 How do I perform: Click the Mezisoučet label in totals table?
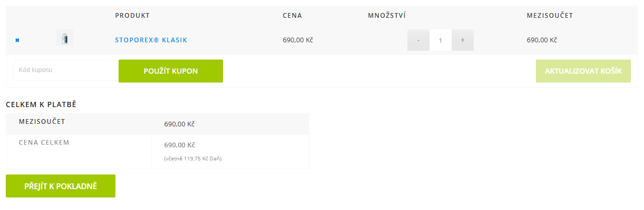(x=42, y=122)
